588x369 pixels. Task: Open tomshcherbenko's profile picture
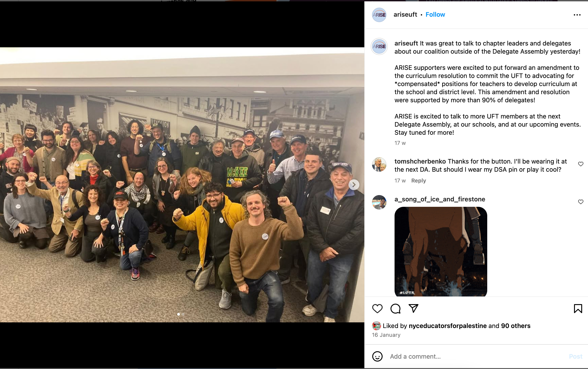pos(379,164)
